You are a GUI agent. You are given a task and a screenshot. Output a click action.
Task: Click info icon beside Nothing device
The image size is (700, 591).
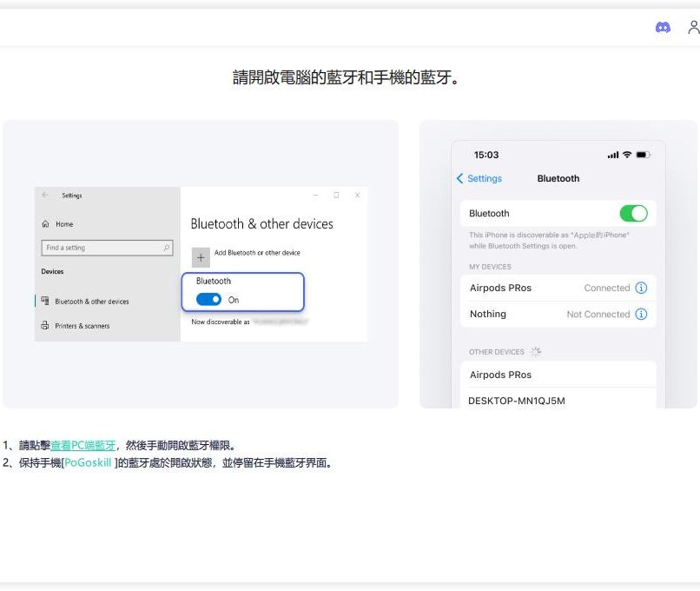641,314
